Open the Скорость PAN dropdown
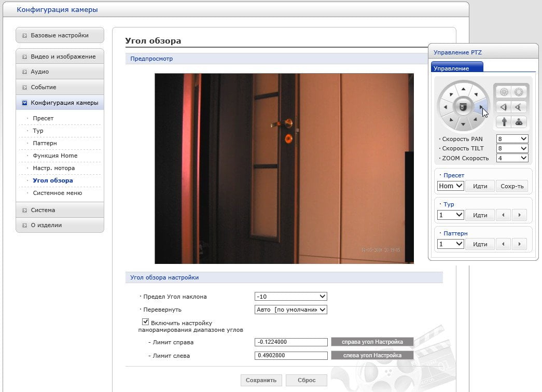The width and height of the screenshot is (542, 392). (512, 139)
